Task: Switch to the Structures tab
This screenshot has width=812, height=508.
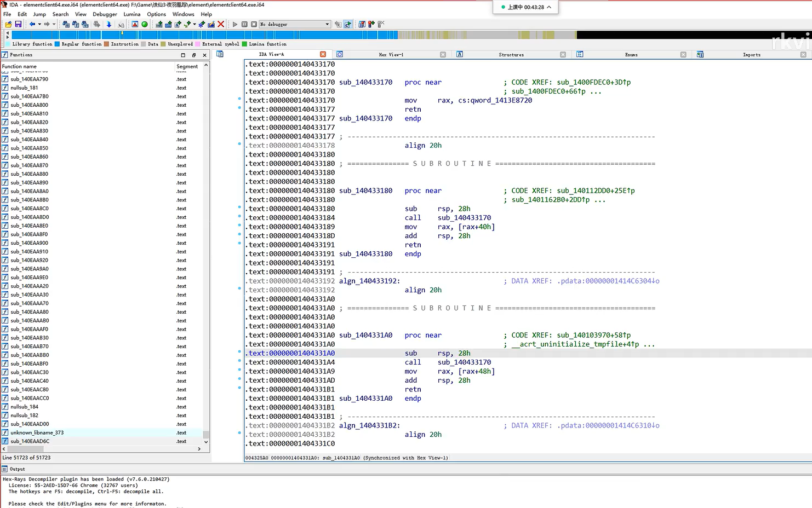Action: 511,55
